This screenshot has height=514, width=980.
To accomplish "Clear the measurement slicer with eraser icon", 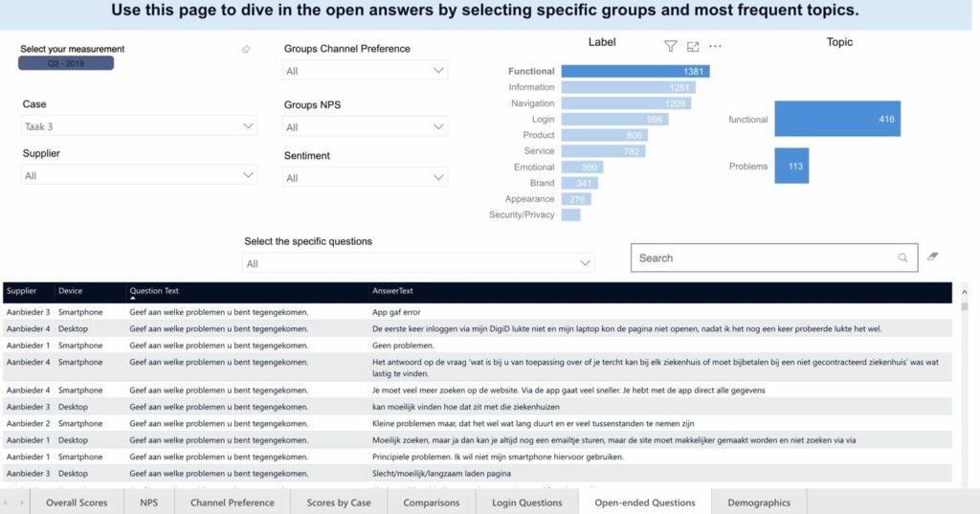I will (246, 49).
